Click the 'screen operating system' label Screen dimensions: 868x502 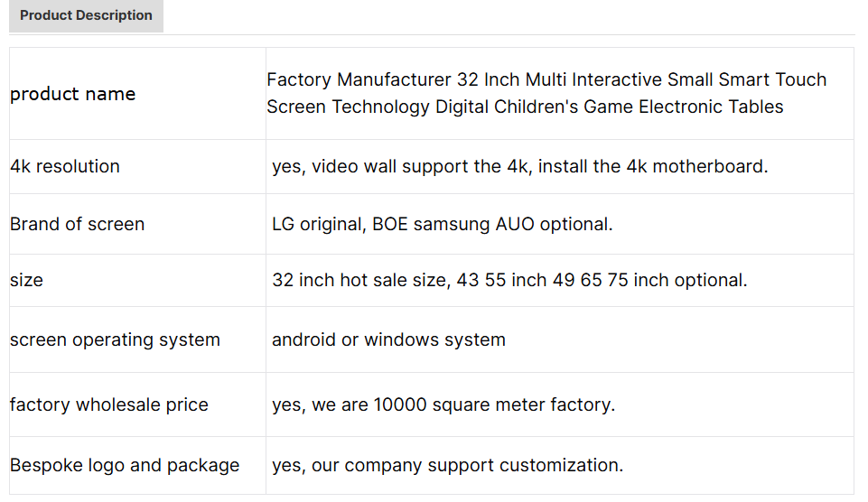click(x=115, y=339)
